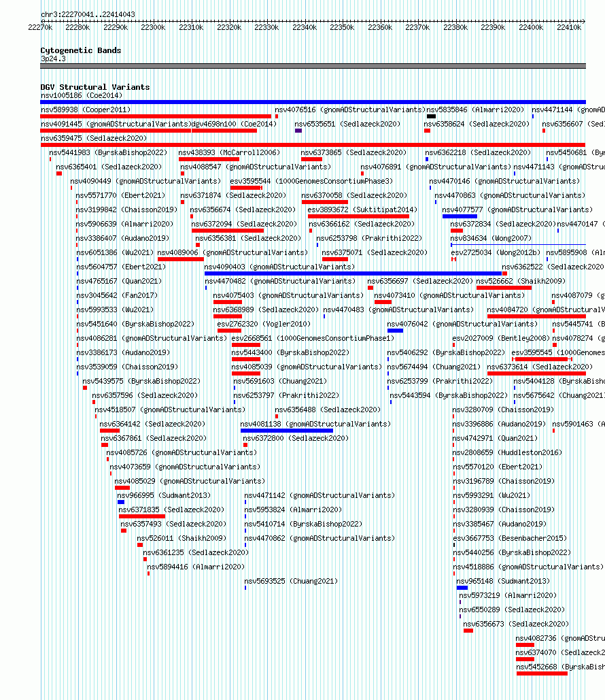Select nsv4765167 (Quan2021) label
The height and width of the screenshot is (700, 605).
[x=119, y=281]
